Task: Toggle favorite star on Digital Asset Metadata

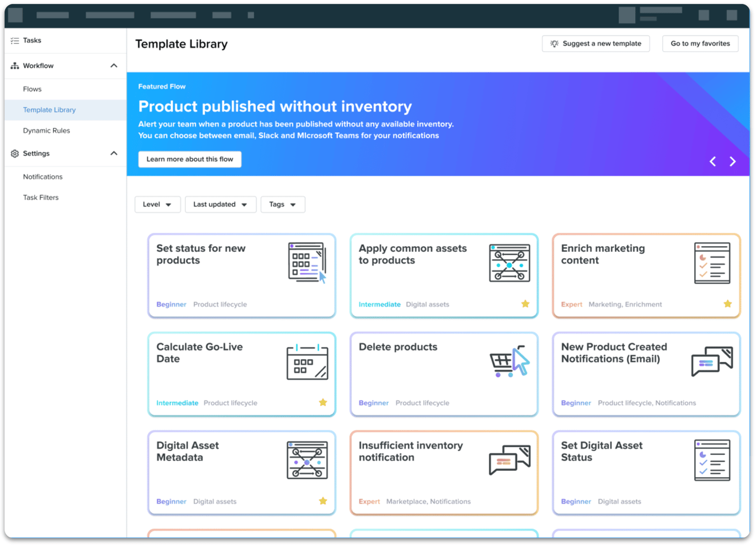Action: coord(323,501)
